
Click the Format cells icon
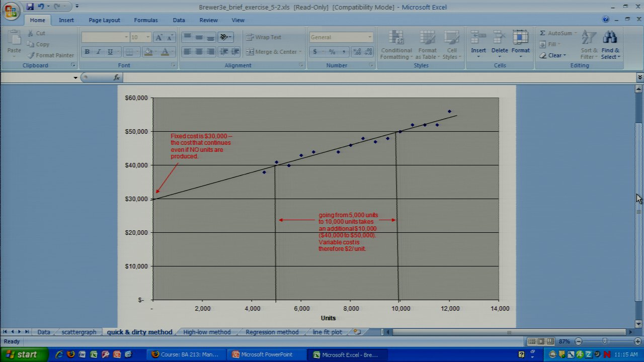click(x=520, y=38)
